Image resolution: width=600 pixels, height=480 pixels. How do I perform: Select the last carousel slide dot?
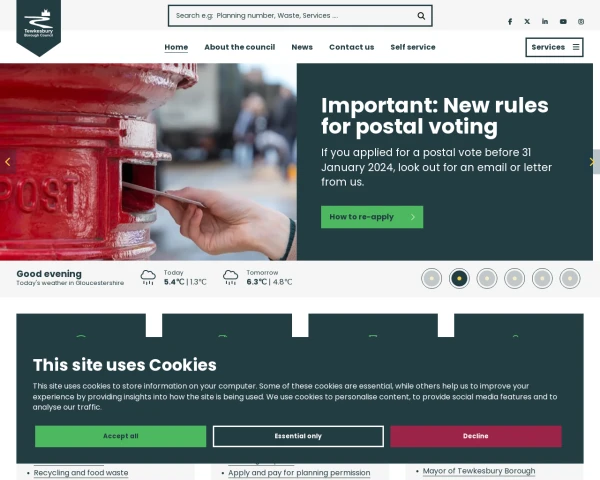point(570,278)
